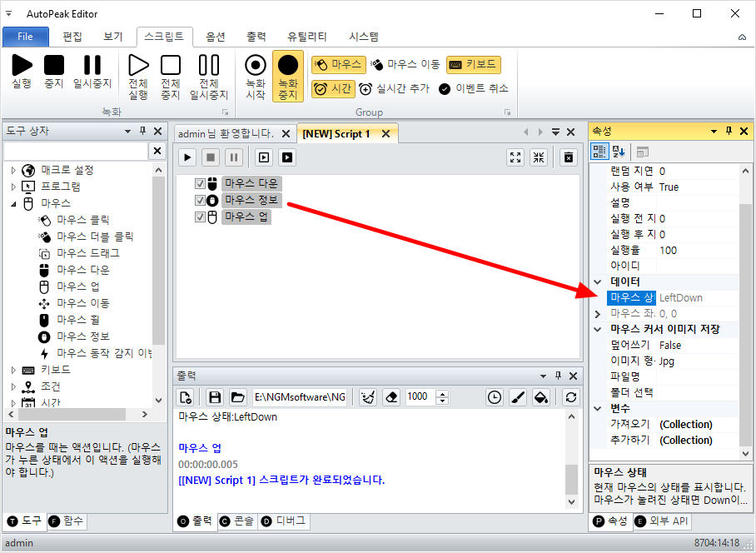Sort properties alphabetically icon
Image resolution: width=756 pixels, height=553 pixels.
[619, 152]
